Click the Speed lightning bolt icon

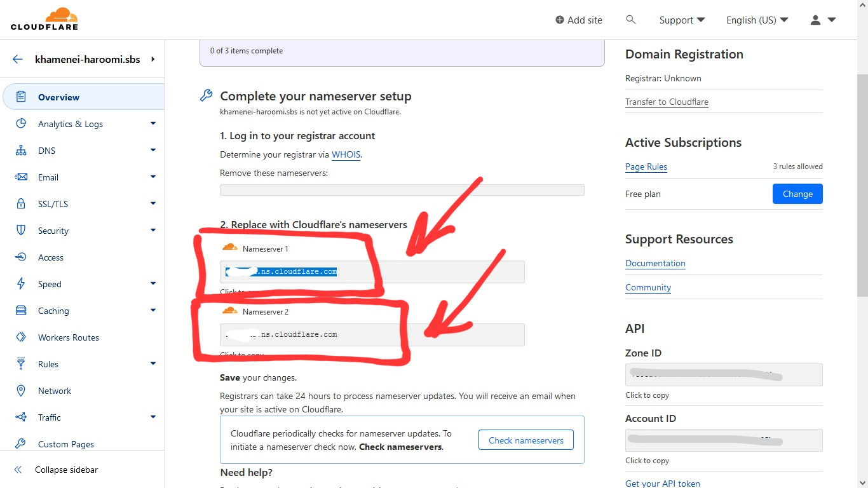[x=21, y=284]
